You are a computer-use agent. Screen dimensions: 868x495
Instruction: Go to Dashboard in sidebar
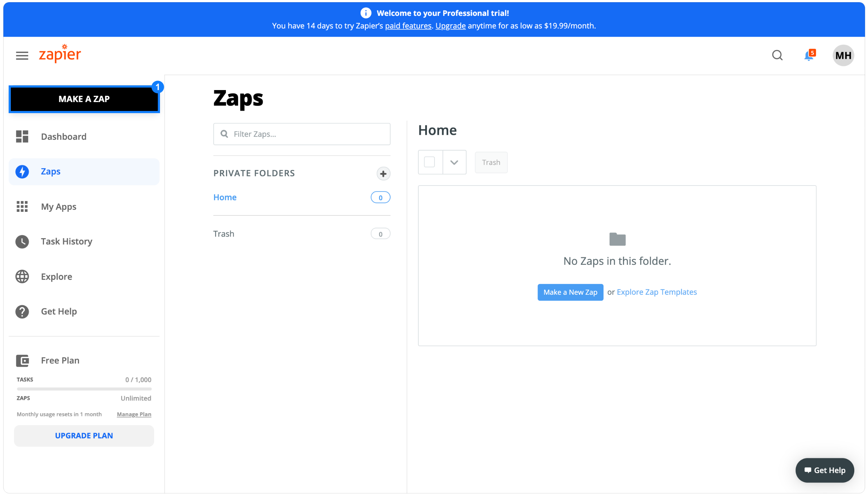click(84, 137)
